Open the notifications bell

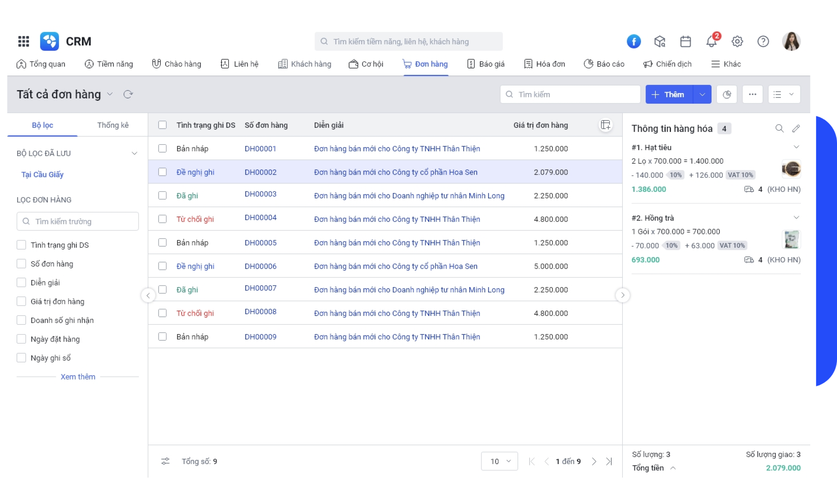[x=711, y=42]
